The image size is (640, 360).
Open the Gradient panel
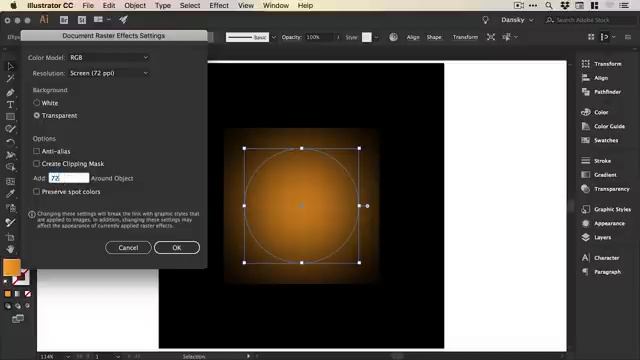599,175
